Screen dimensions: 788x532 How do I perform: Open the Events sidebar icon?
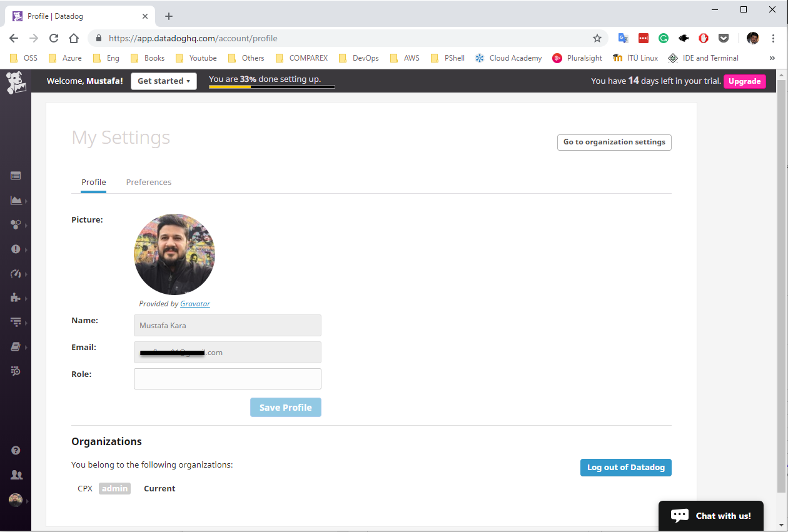(x=16, y=176)
